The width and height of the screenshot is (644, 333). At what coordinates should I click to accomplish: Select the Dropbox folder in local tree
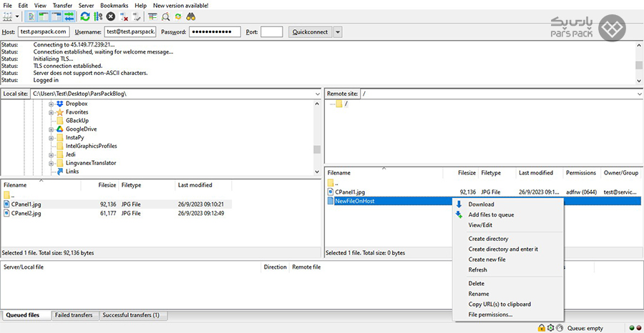[x=77, y=104]
